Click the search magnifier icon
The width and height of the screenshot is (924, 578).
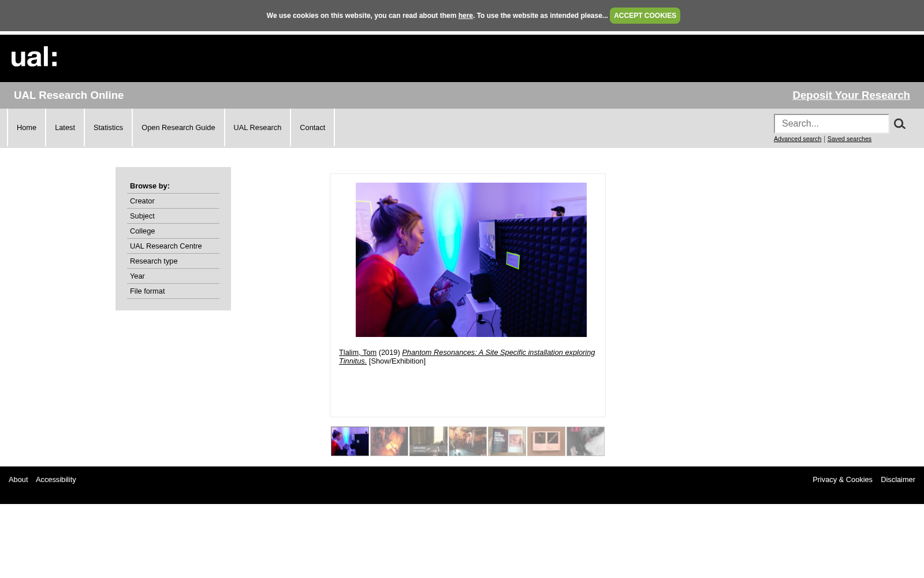coord(899,124)
